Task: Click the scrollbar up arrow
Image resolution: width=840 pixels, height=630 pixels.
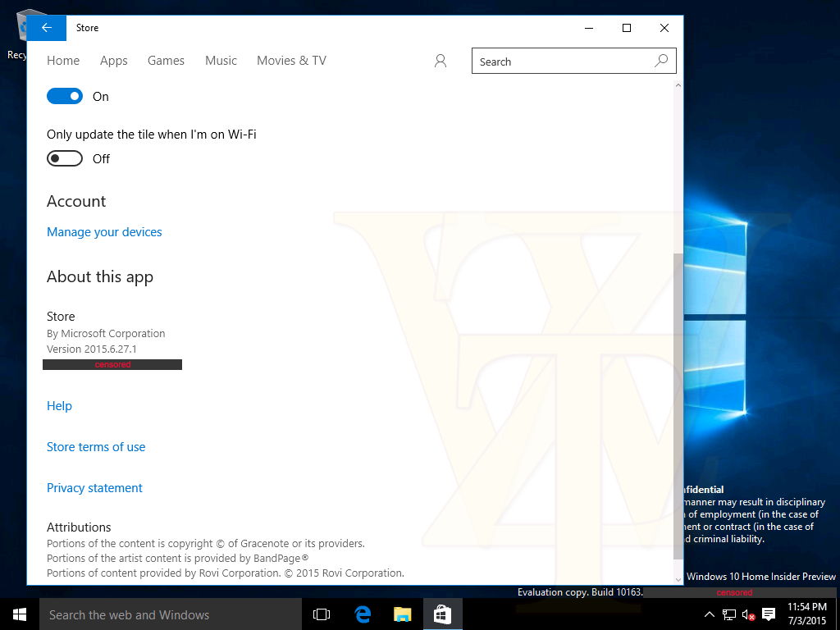Action: pyautogui.click(x=678, y=85)
